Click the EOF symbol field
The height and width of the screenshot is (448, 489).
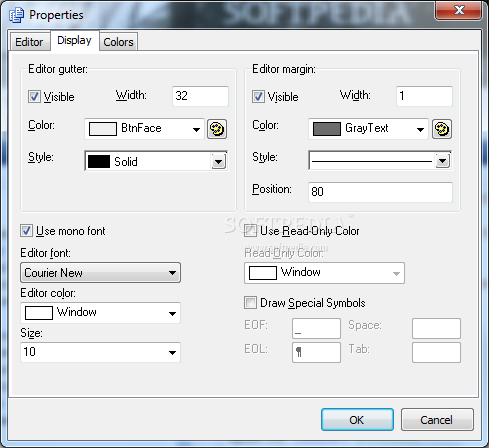coord(316,328)
